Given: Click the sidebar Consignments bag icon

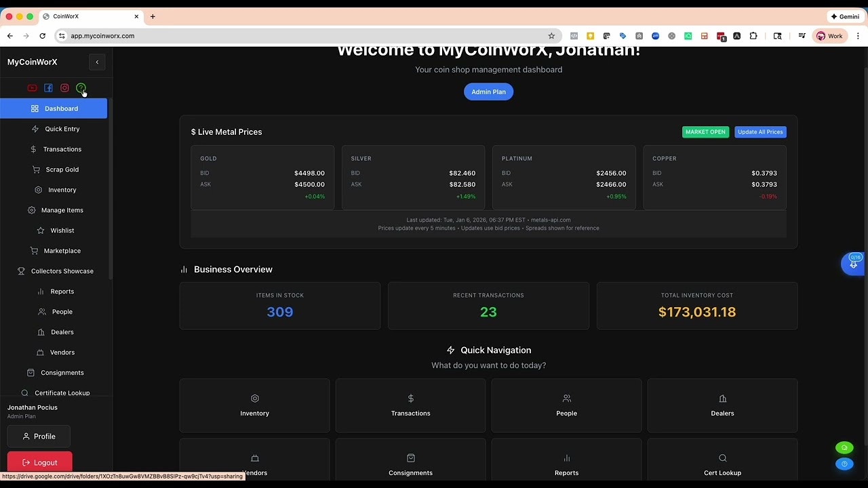Looking at the screenshot, I should 31,373.
